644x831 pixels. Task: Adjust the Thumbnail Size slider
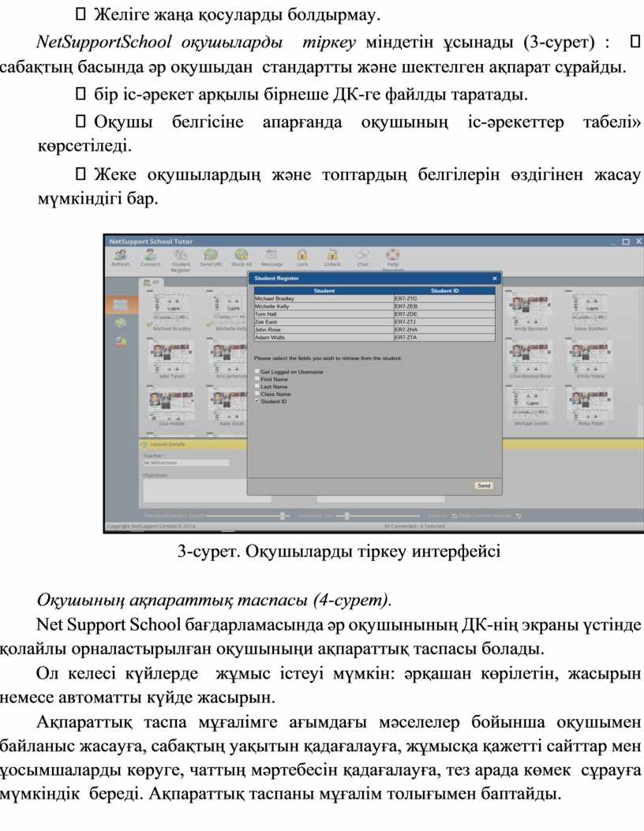(379, 515)
